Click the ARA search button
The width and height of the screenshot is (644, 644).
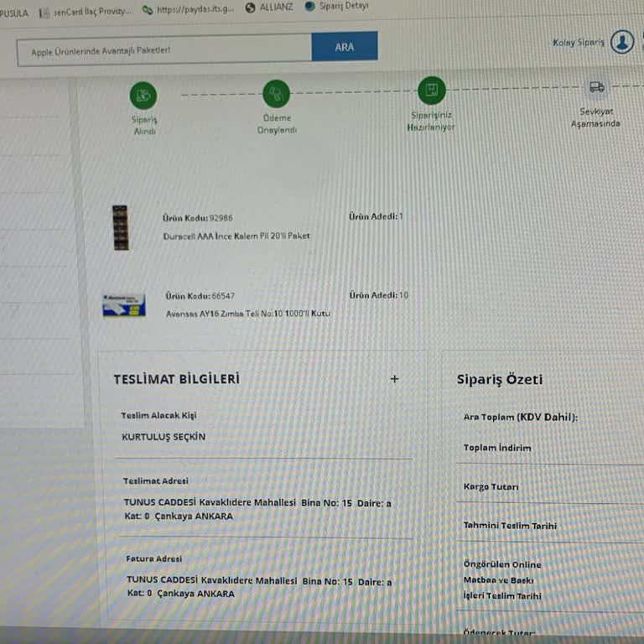[x=345, y=46]
